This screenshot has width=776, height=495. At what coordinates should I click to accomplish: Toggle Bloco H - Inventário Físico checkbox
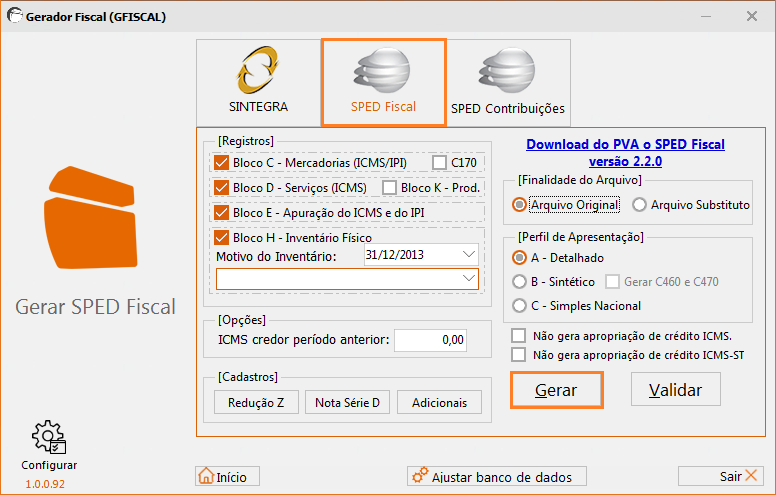pyautogui.click(x=221, y=238)
